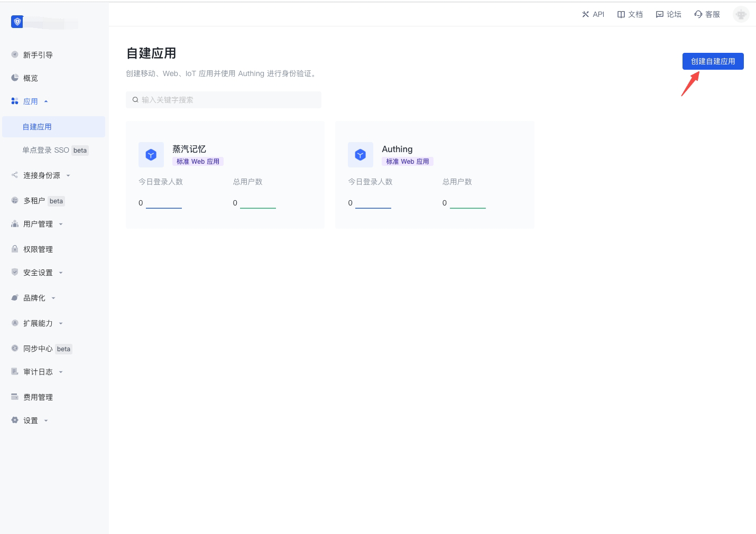Open the 文档 documentation icon
This screenshot has height=534, width=756.
pyautogui.click(x=621, y=14)
